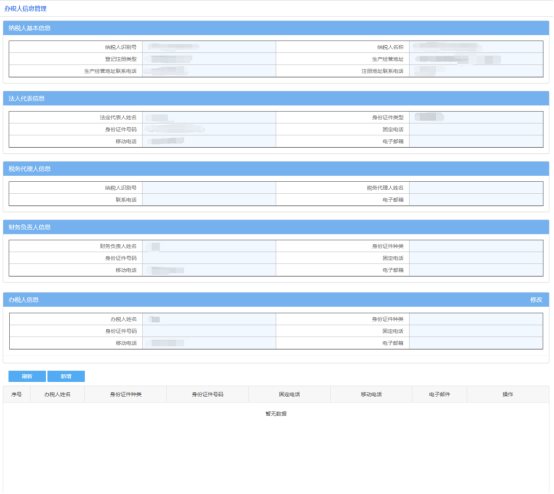Click 移动电话 field under 办税人信息
554x494 pixels.
209,343
